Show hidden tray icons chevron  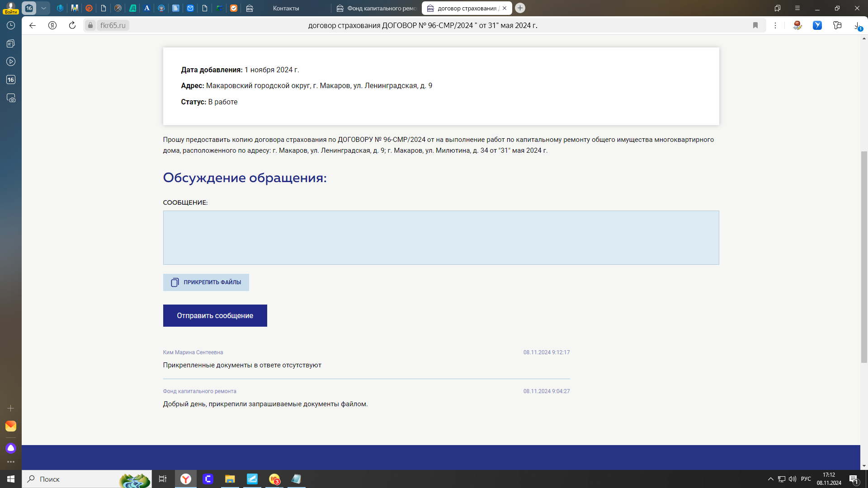[x=771, y=479]
